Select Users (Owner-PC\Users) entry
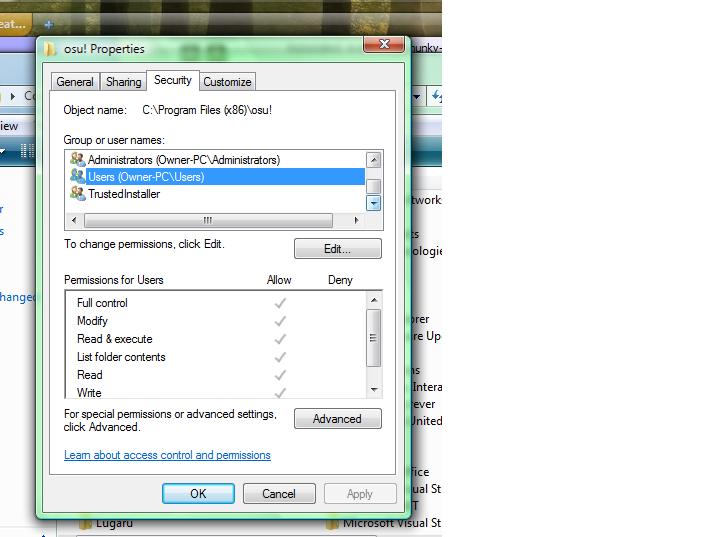720x537 pixels. click(215, 177)
